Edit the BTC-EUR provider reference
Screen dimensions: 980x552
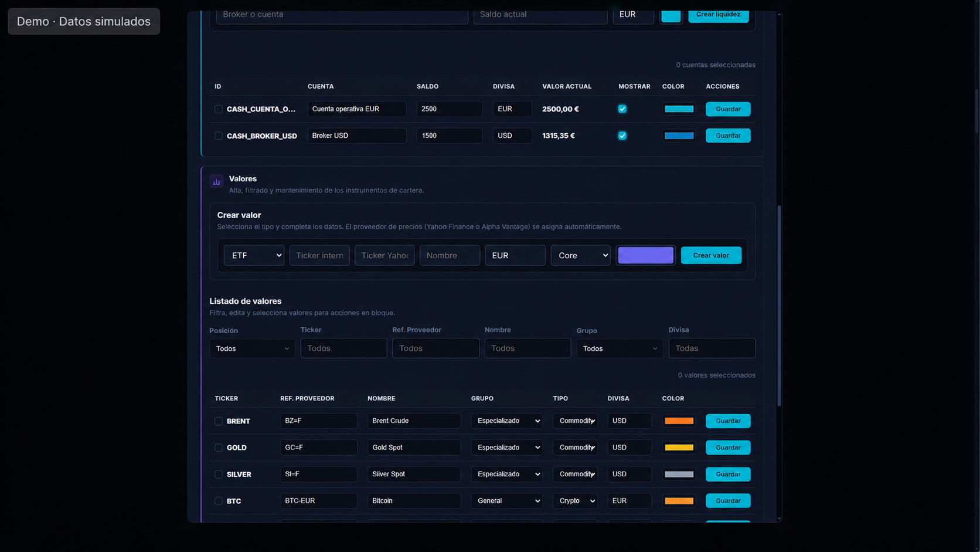coord(319,501)
